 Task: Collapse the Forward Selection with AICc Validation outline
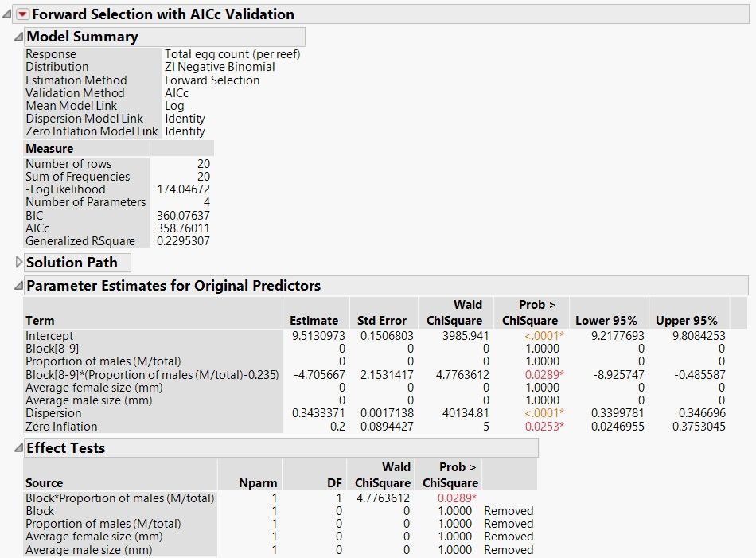pos(7,14)
